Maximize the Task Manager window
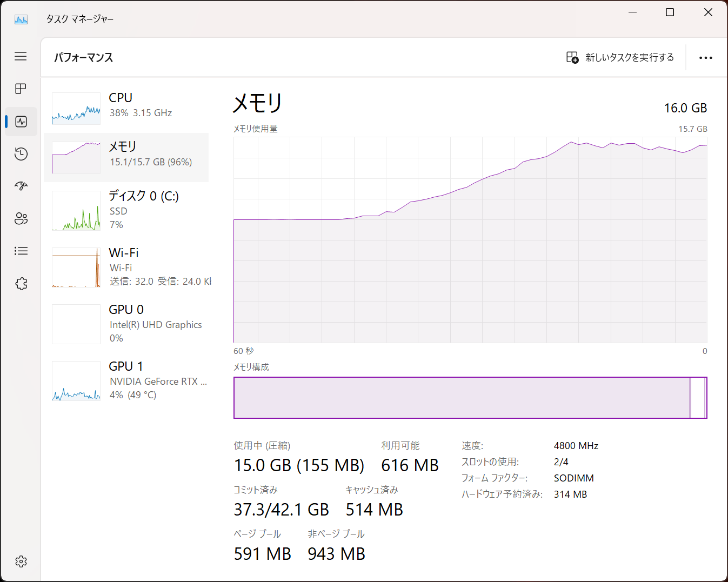Image resolution: width=728 pixels, height=582 pixels. (670, 12)
